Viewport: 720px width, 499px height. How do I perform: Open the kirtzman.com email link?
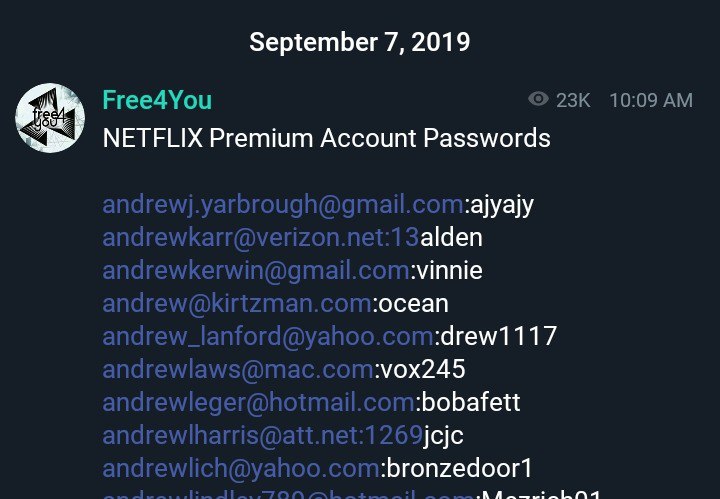pyautogui.click(x=237, y=303)
